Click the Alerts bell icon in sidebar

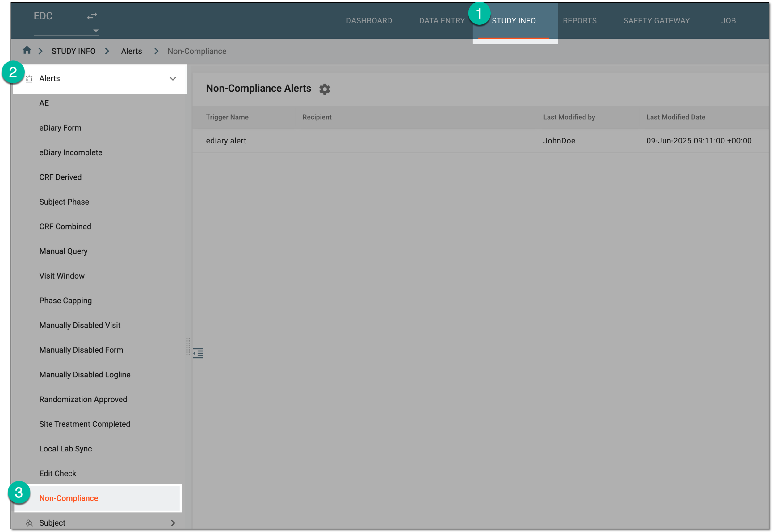pos(29,79)
